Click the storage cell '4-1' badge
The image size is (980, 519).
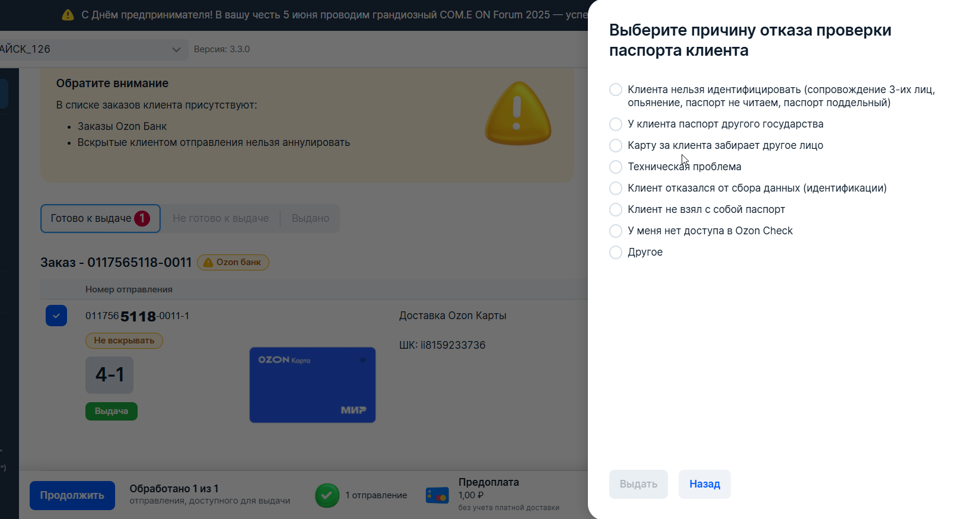tap(110, 375)
